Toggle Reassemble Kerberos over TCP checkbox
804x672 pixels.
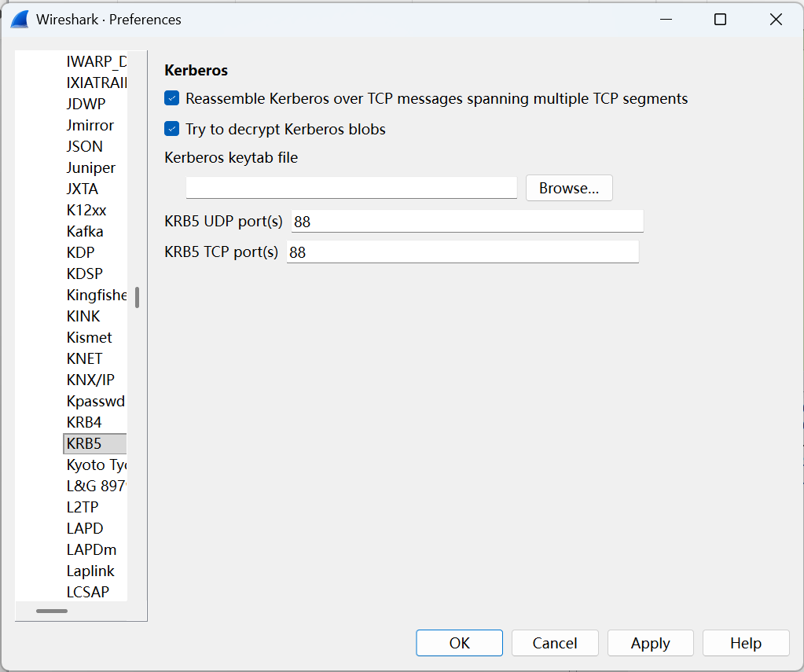coord(172,99)
